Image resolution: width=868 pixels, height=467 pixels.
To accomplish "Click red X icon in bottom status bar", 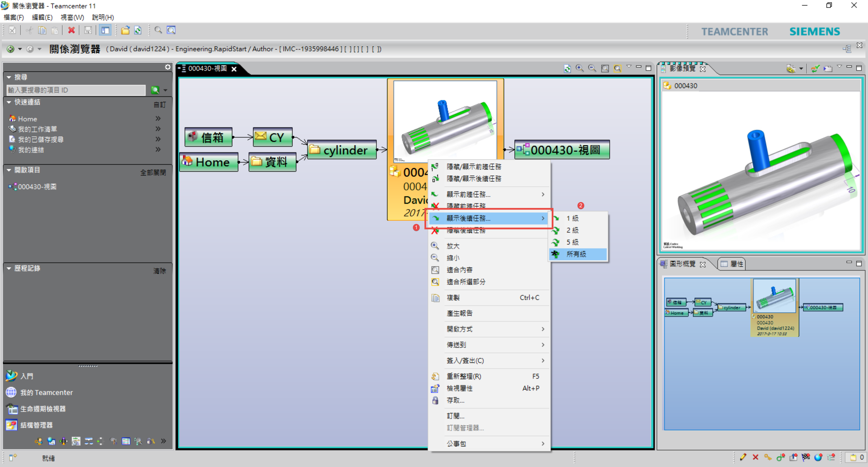I will click(755, 457).
